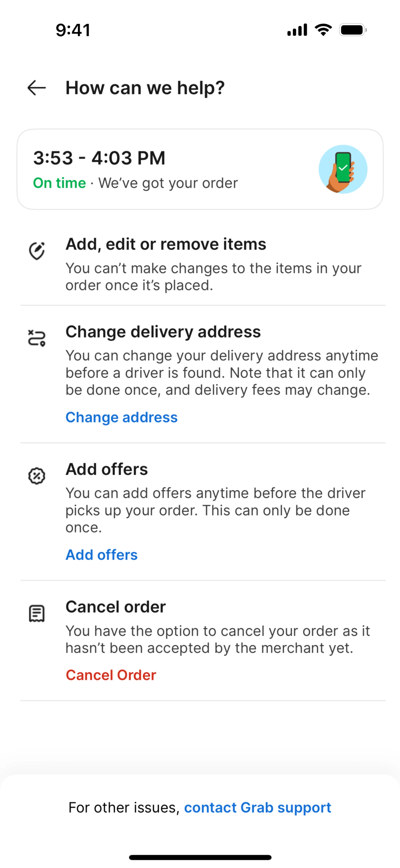
Task: Tap the home indicator bar
Action: [200, 857]
